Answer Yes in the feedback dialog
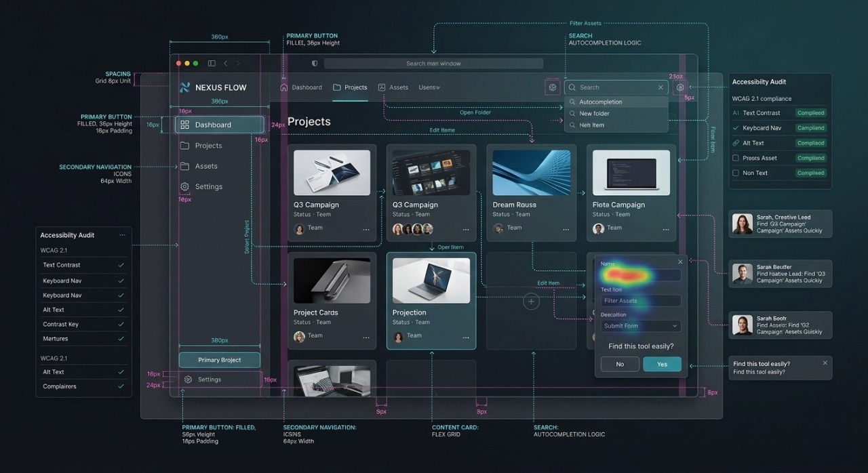Screen dimensions: 868x473 [x=662, y=364]
